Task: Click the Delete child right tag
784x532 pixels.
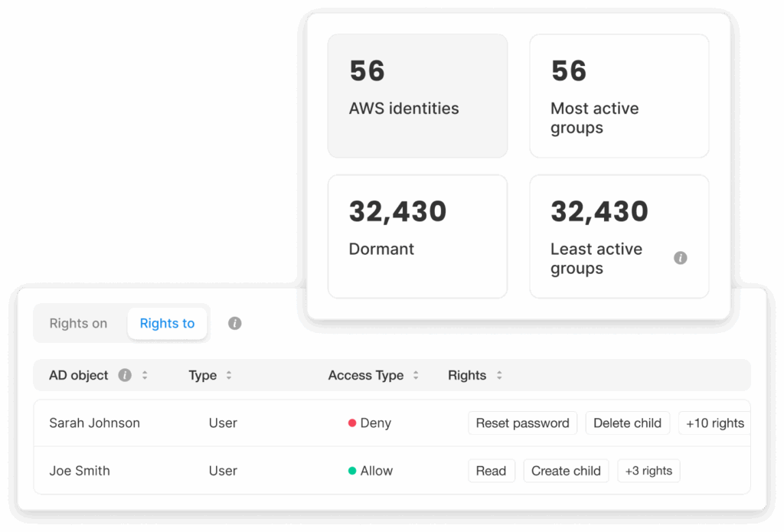Action: pos(627,423)
